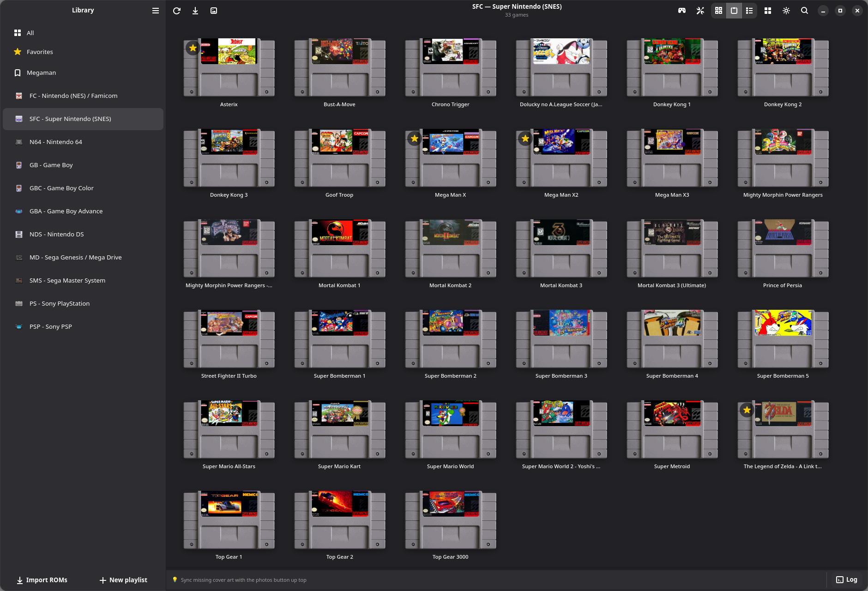Image resolution: width=868 pixels, height=591 pixels.
Task: Select the Donkey Kong 1 cartridge
Action: [672, 67]
